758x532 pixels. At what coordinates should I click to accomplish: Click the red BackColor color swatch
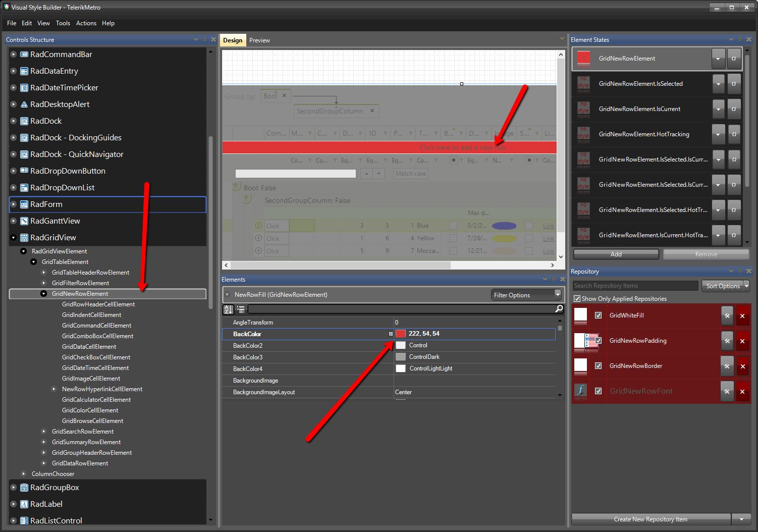coord(401,334)
